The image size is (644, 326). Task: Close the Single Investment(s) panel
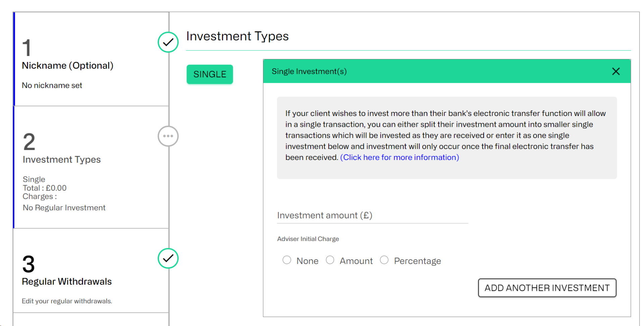pos(615,71)
